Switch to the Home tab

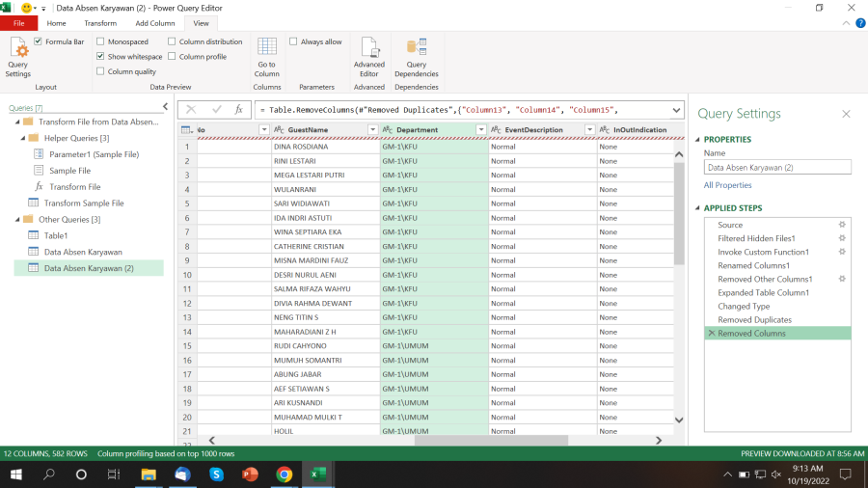click(x=57, y=23)
